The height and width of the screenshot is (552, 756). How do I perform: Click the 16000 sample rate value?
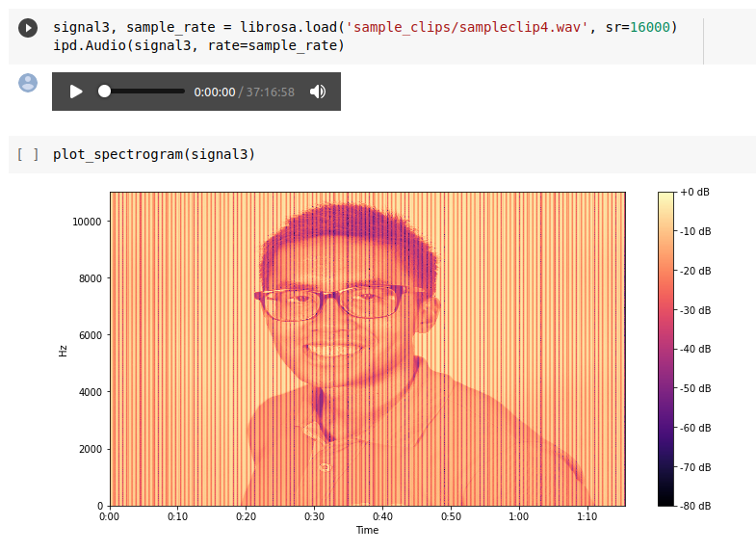(x=650, y=27)
